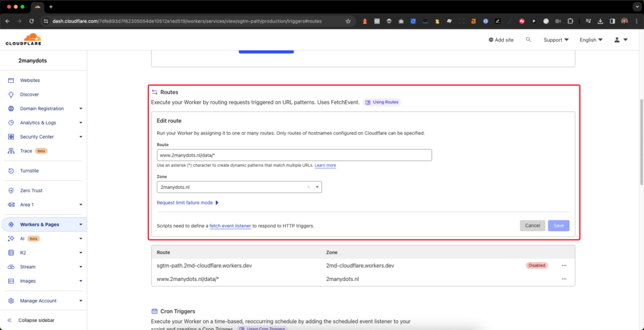Expand the Security Center submenu arrow

80,137
